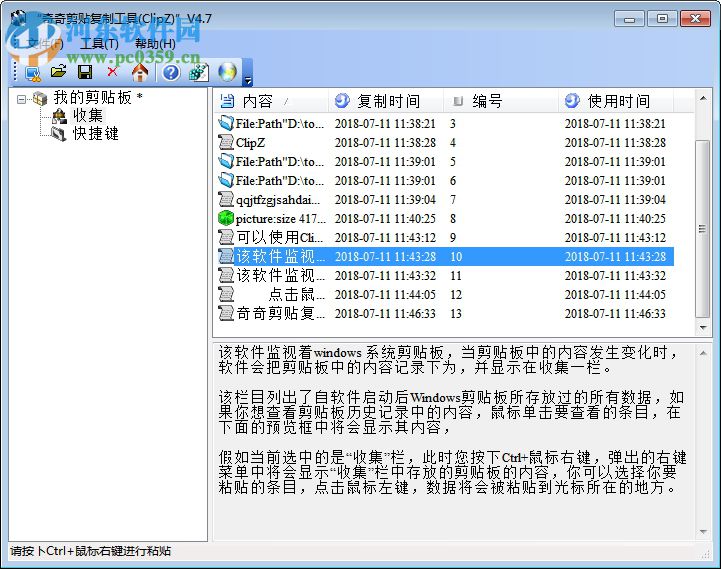
Task: Sort list by 使用时间 column header
Action: pyautogui.click(x=616, y=101)
